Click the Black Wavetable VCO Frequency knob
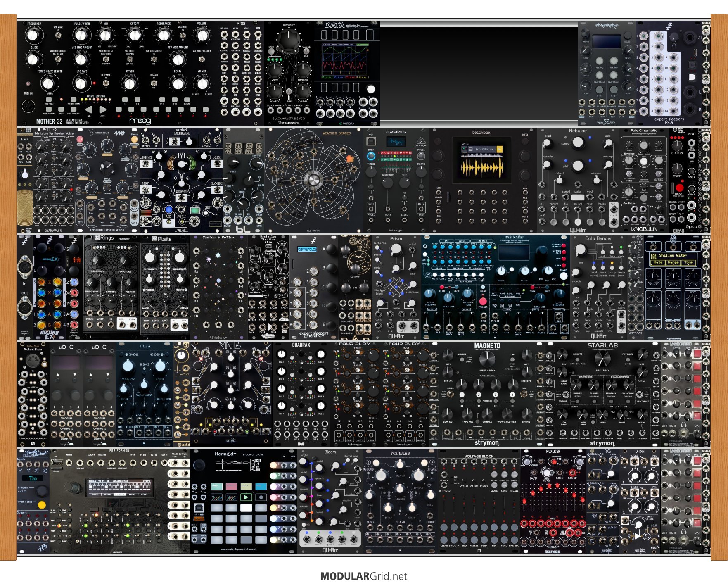This screenshot has width=728, height=585. click(x=289, y=40)
